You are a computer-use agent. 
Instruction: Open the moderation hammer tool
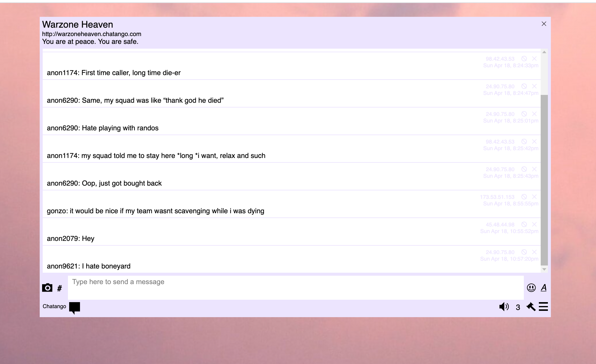click(x=531, y=307)
